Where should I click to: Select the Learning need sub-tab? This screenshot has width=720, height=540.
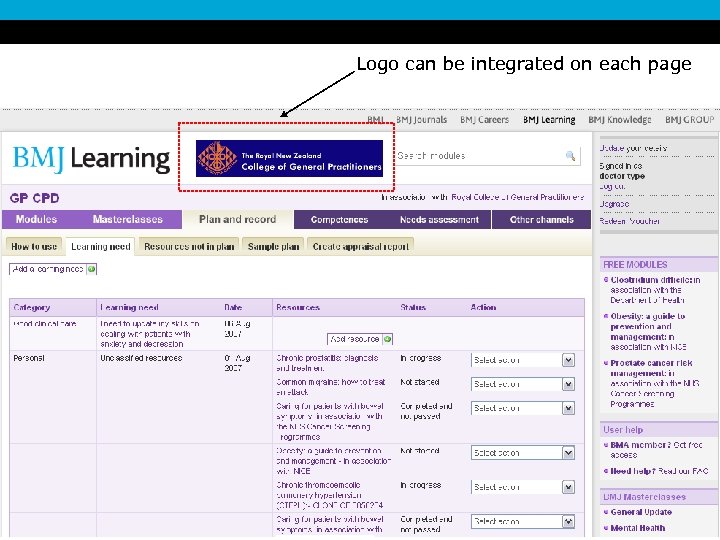point(101,247)
